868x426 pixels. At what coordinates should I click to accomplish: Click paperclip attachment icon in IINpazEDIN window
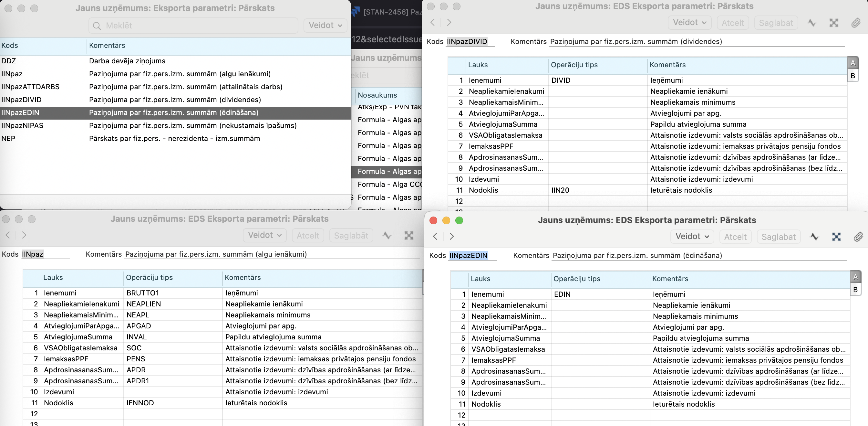[858, 237]
